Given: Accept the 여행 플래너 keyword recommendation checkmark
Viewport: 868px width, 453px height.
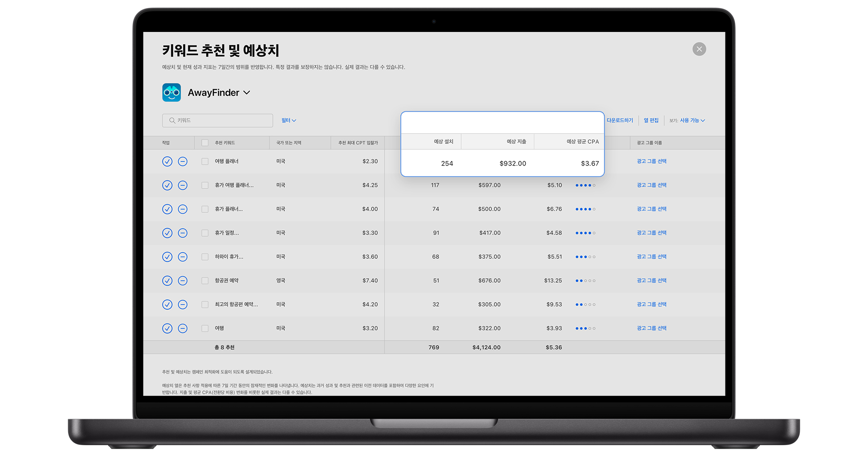Looking at the screenshot, I should pos(167,161).
